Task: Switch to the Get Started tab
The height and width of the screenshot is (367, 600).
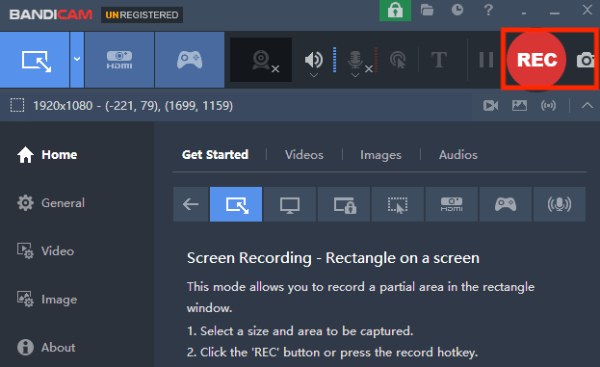Action: pyautogui.click(x=215, y=155)
